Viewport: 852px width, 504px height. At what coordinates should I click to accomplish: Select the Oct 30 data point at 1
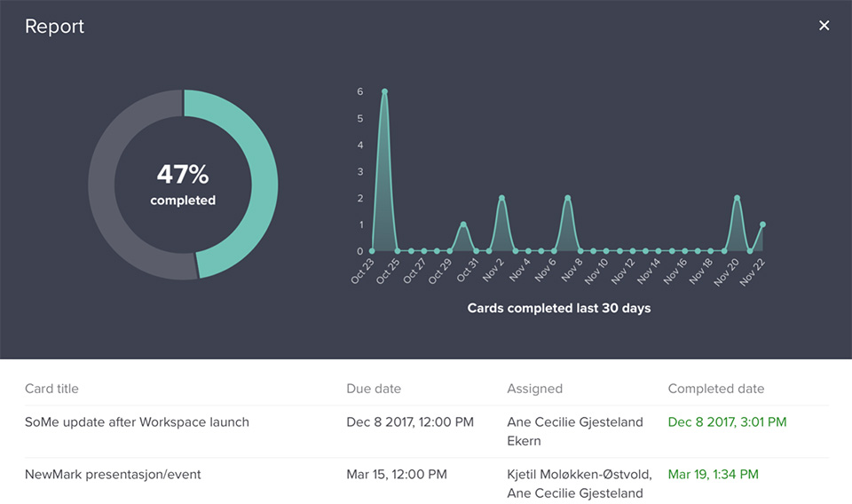click(463, 224)
